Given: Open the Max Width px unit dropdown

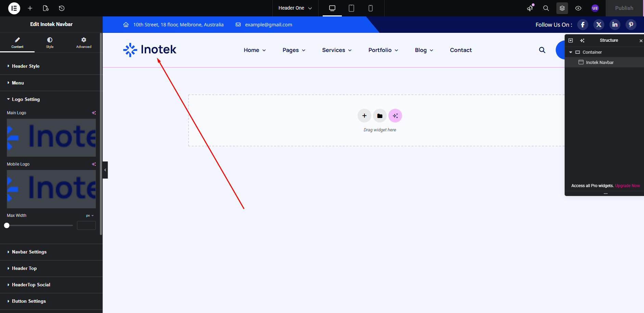Looking at the screenshot, I should coord(90,216).
